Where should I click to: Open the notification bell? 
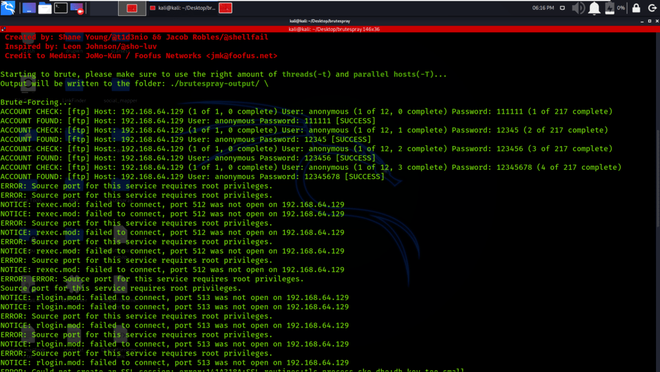(x=594, y=8)
